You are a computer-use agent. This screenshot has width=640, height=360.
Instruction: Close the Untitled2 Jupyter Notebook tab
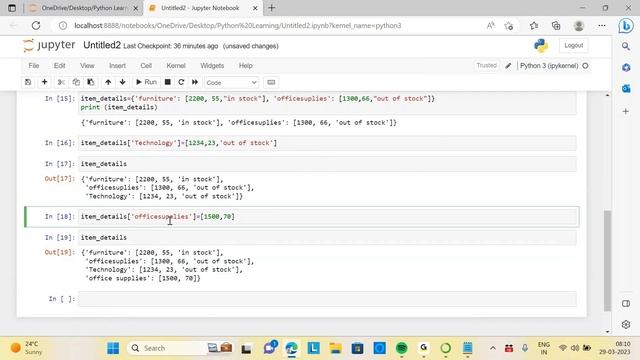tap(256, 8)
